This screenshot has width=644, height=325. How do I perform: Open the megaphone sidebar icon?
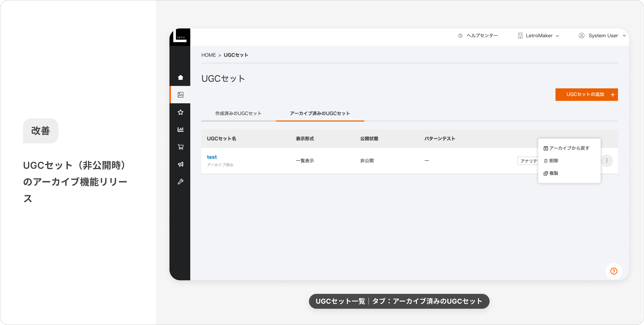click(x=180, y=164)
